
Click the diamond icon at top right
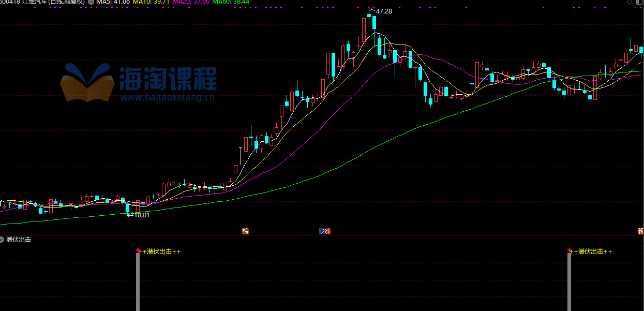pyautogui.click(x=630, y=2)
